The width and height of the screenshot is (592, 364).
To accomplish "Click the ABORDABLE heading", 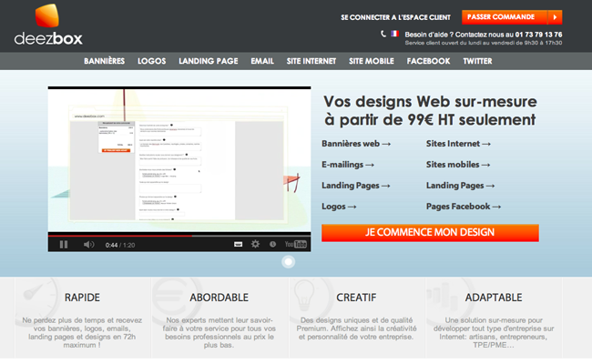I will click(219, 298).
